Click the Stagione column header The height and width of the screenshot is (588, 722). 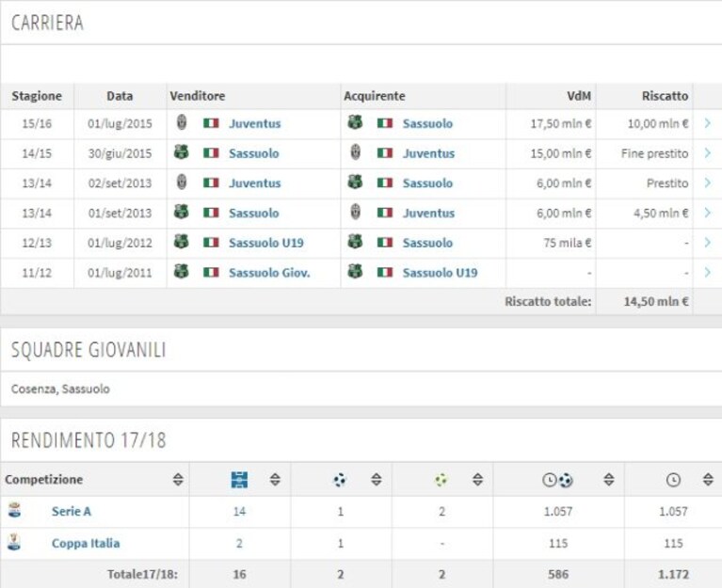pos(37,96)
